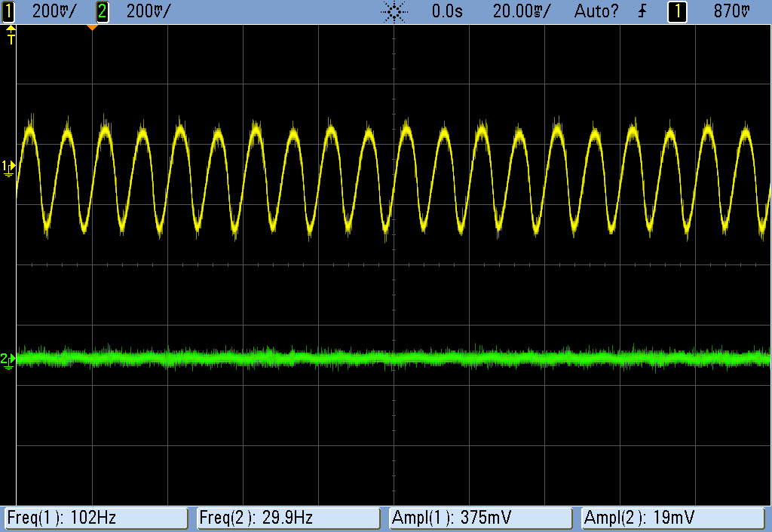Click the 20.00ms/ timebase setting
This screenshot has height=532, width=772.
tap(522, 11)
